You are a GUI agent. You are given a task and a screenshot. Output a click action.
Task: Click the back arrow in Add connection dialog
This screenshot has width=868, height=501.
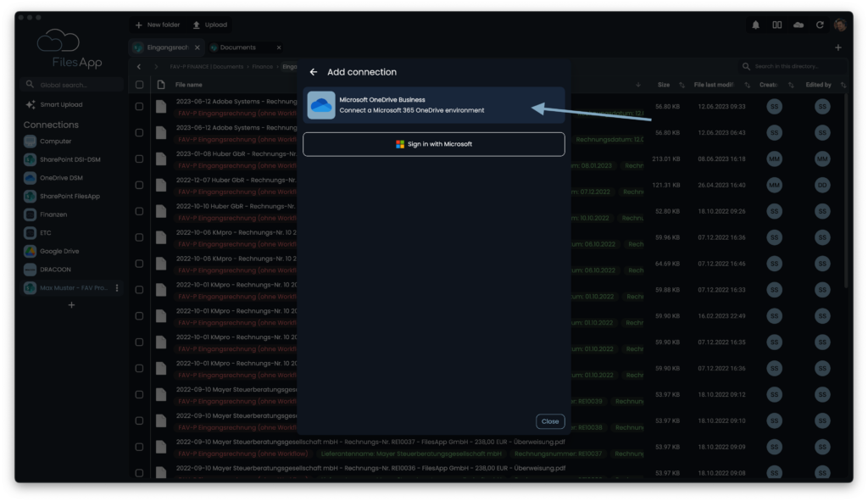coord(314,72)
